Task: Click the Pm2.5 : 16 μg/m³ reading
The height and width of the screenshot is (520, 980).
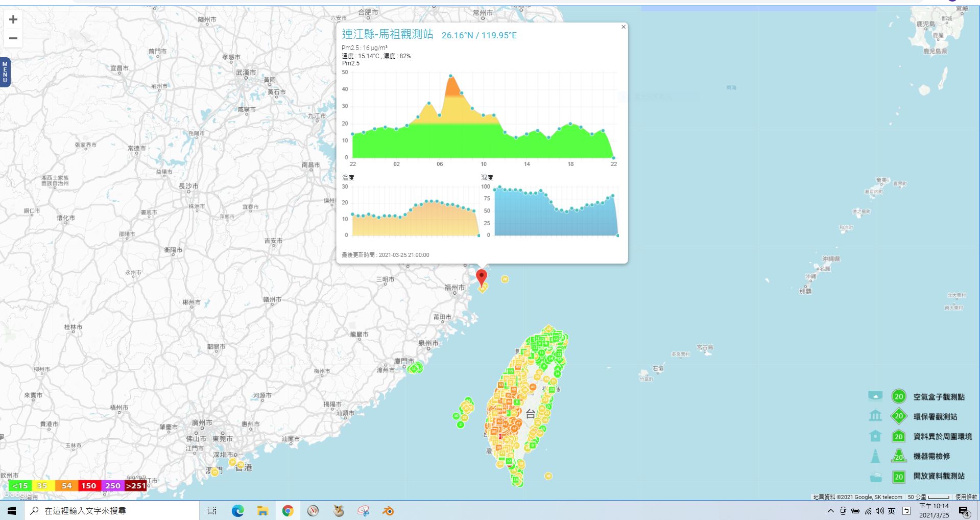Action: pyautogui.click(x=365, y=48)
